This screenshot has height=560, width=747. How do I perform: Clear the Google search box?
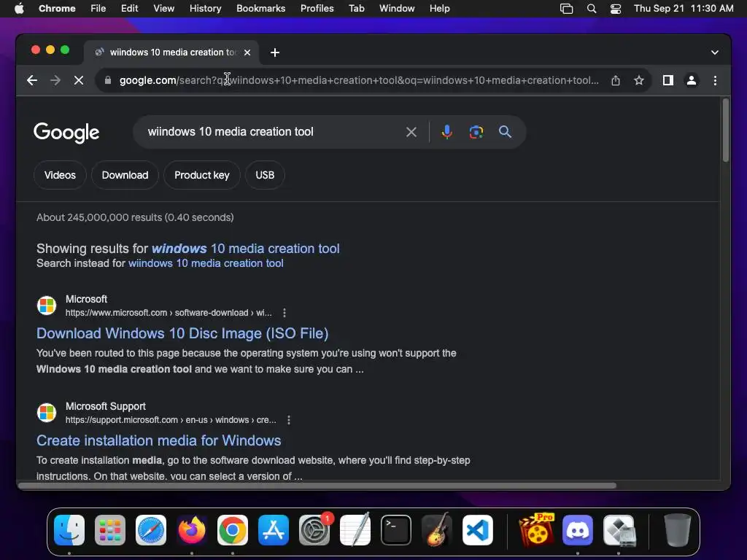point(411,132)
